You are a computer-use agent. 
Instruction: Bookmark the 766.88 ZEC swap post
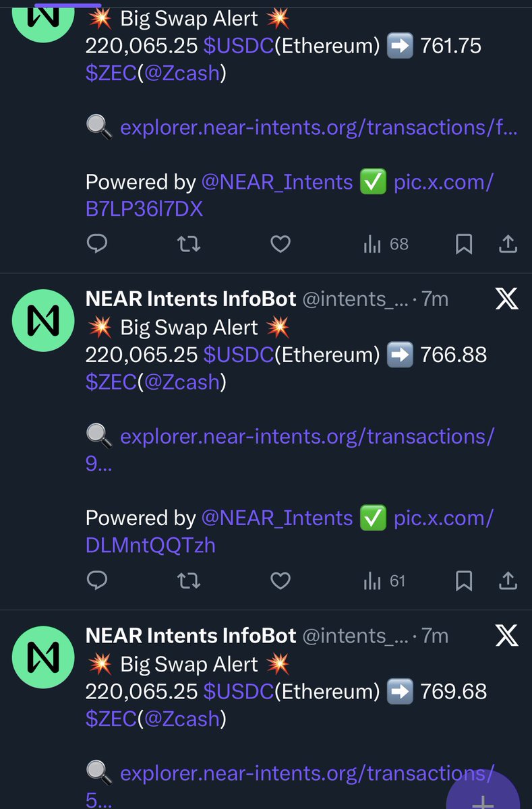point(464,580)
